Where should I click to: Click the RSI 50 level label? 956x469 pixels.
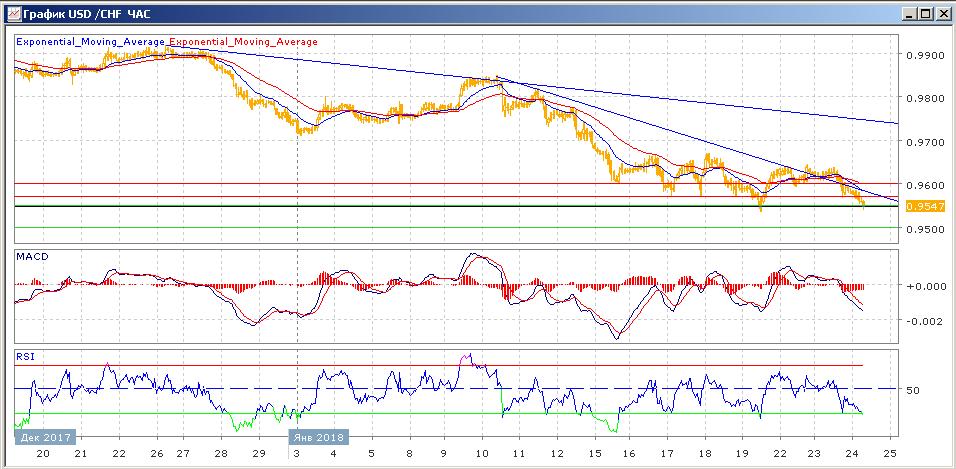point(911,389)
